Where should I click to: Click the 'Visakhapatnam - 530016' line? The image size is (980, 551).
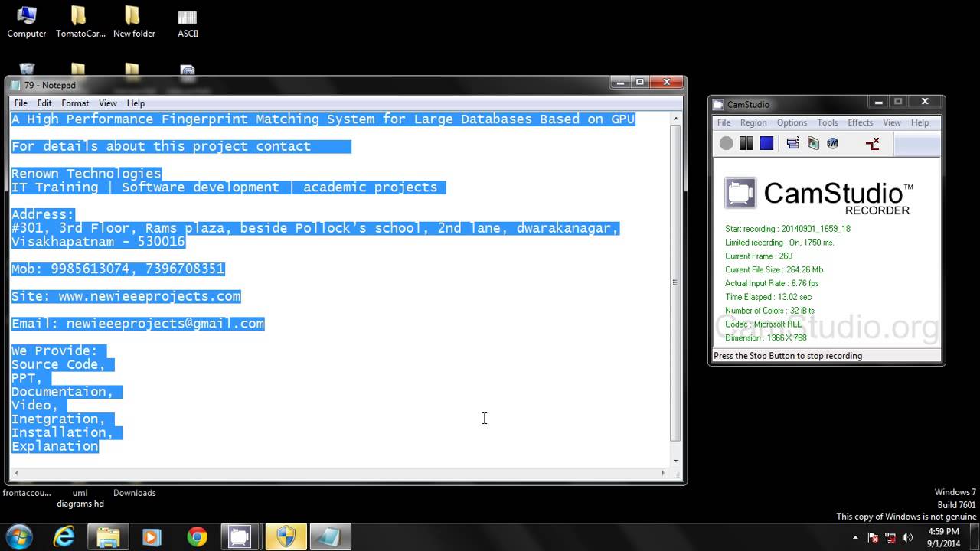coord(98,241)
